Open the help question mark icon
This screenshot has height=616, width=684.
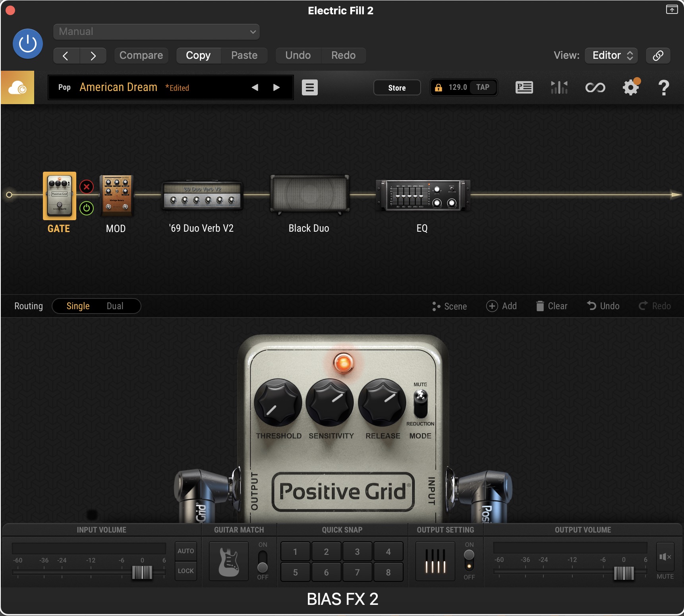664,88
